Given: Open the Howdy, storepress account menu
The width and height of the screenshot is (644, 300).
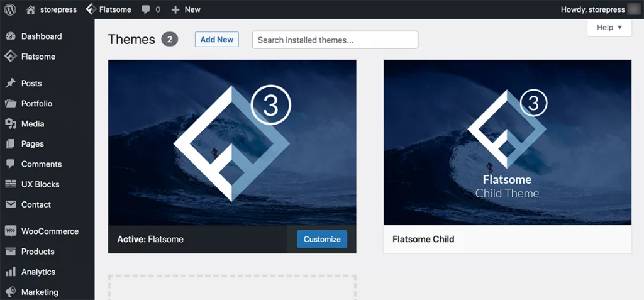Looking at the screenshot, I should (592, 9).
